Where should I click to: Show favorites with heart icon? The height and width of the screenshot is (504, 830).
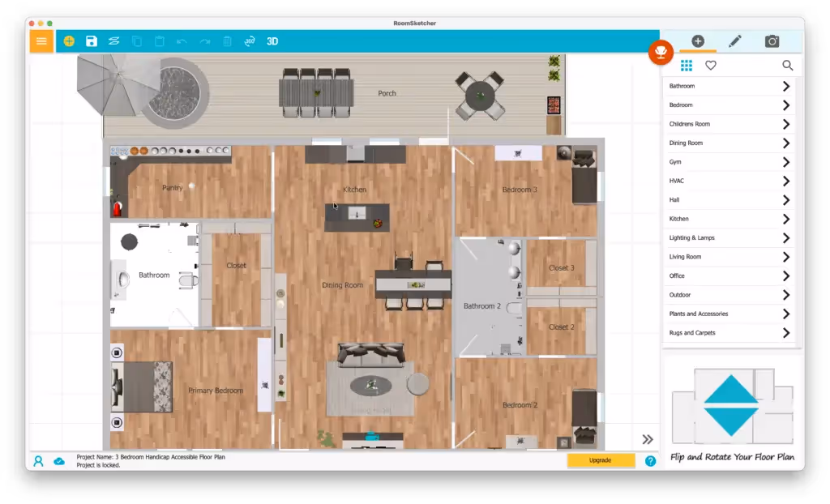[x=711, y=66]
